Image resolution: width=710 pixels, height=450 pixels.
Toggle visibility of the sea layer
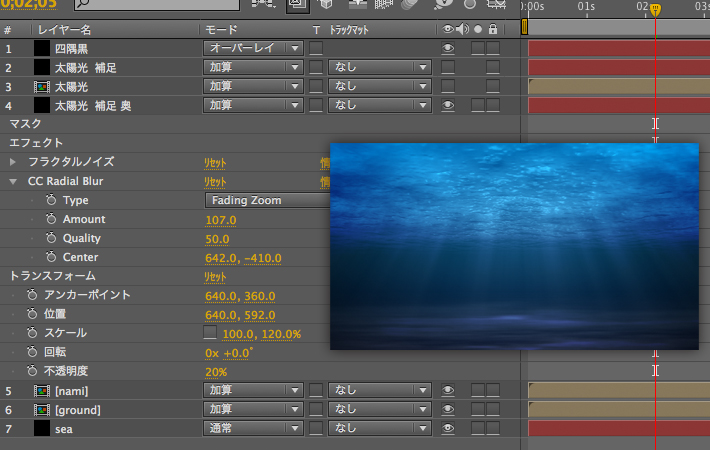447,429
